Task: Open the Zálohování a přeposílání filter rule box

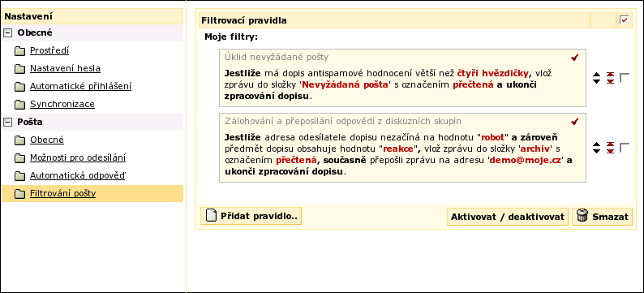Action: [x=402, y=148]
